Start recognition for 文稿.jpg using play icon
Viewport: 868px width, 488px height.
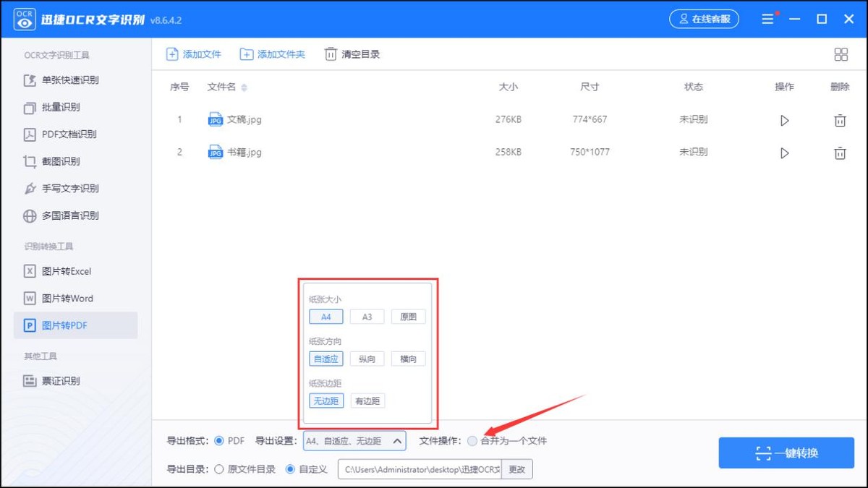pos(784,121)
